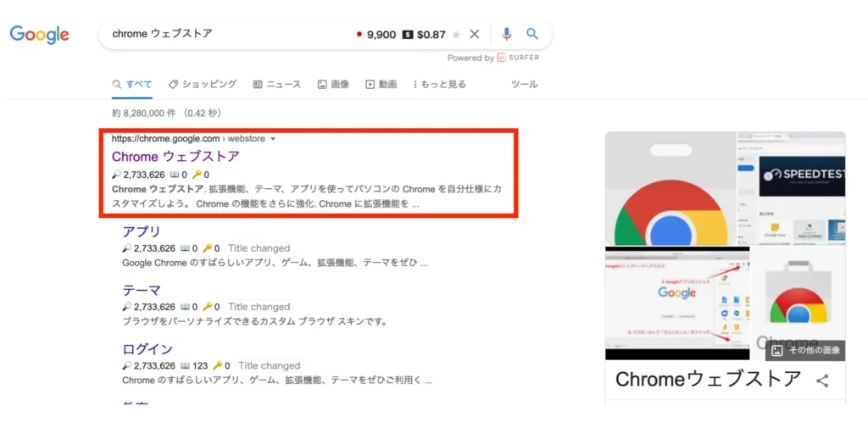The image size is (868, 428).
Task: Click the Japan flag volume icon
Action: (x=359, y=35)
